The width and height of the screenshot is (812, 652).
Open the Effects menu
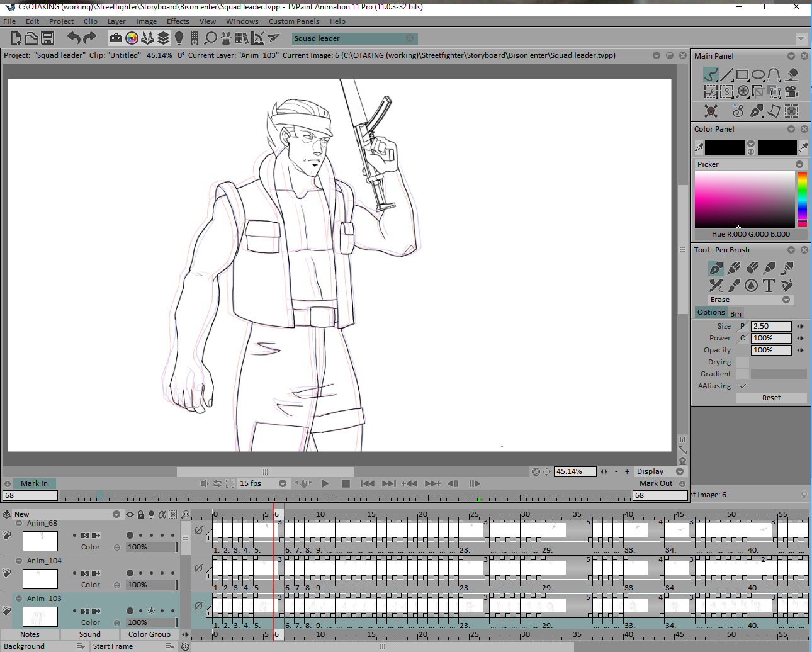pos(178,21)
